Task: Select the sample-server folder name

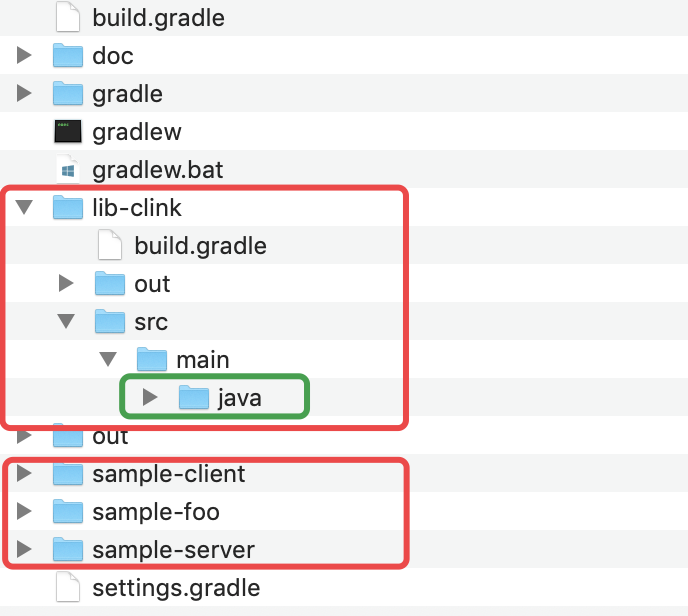Action: pyautogui.click(x=173, y=550)
